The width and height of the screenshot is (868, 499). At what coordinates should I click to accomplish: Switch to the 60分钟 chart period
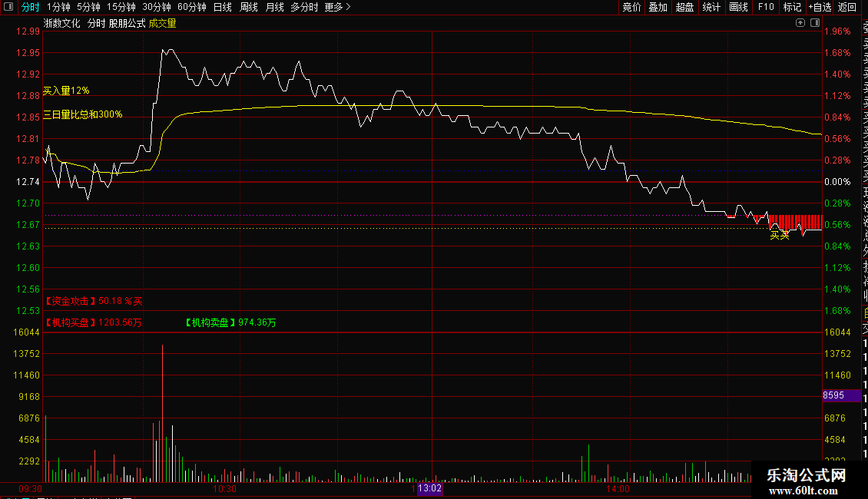(x=192, y=7)
